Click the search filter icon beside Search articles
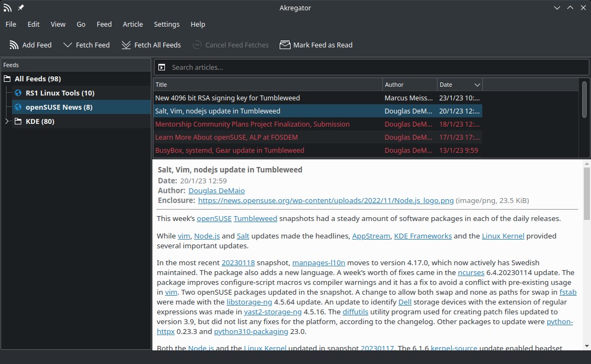Screen dimensions: 591x364 coord(162,67)
